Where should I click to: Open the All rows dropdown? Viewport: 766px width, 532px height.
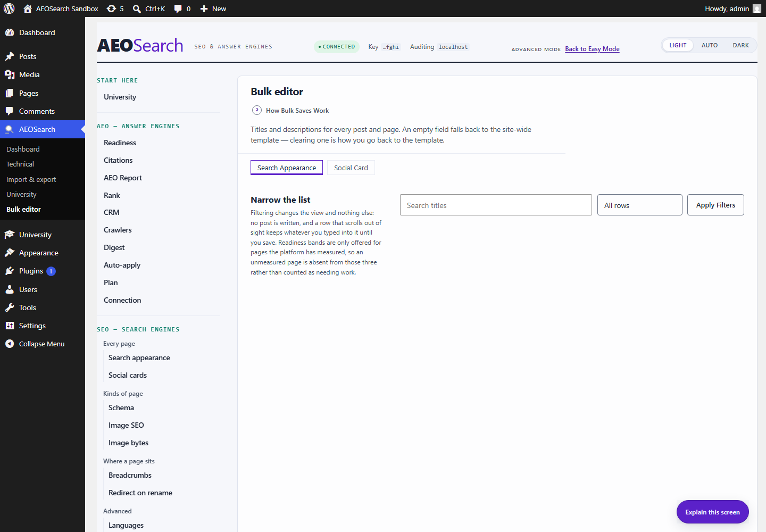click(640, 205)
